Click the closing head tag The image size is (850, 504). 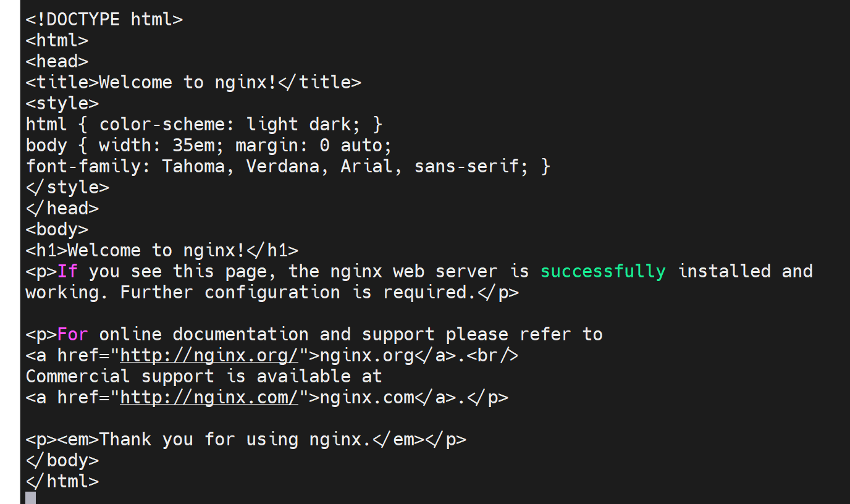[62, 208]
